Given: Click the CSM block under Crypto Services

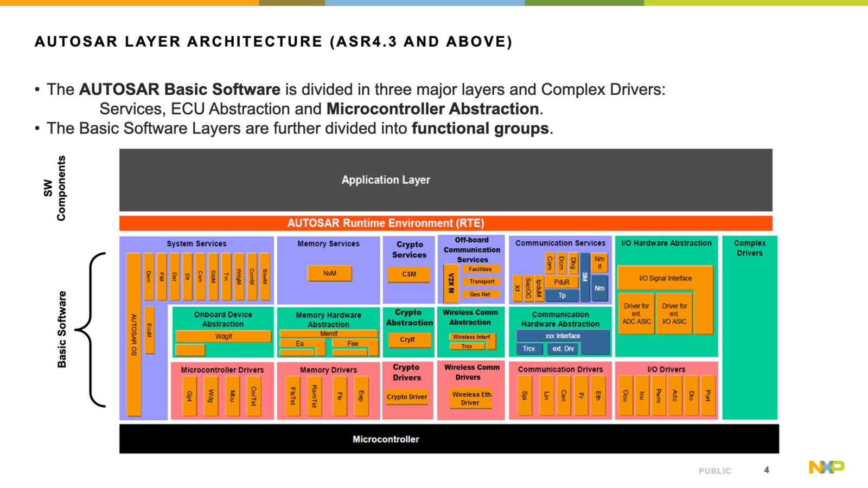Looking at the screenshot, I should tap(409, 274).
